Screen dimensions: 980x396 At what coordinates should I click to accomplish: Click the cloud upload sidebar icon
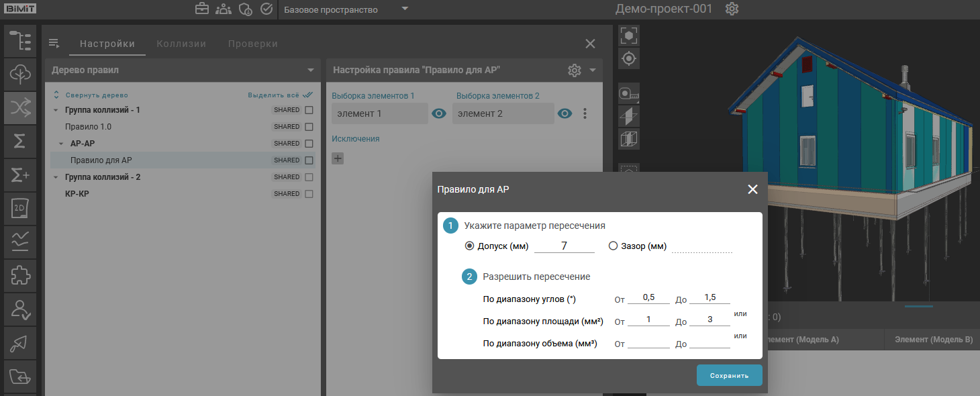click(x=20, y=74)
